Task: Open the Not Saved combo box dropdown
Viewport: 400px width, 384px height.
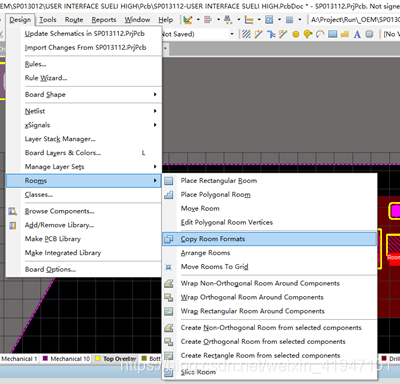Action: (232, 34)
